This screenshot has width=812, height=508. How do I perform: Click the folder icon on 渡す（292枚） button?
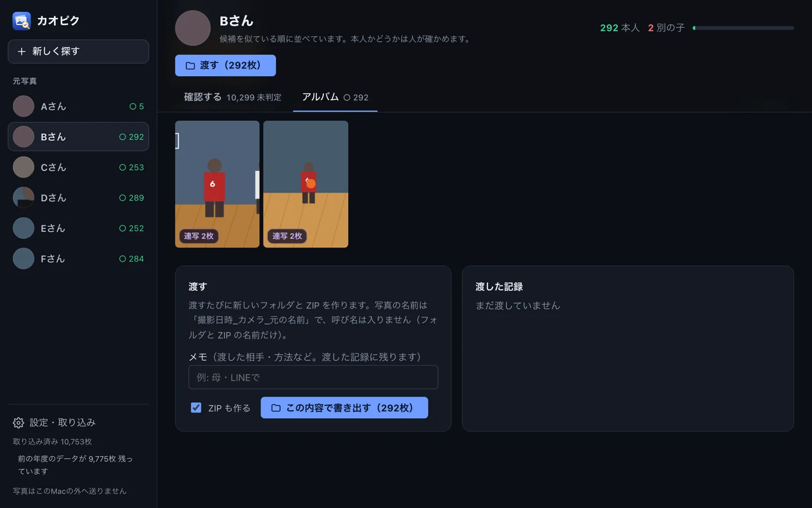click(x=190, y=66)
